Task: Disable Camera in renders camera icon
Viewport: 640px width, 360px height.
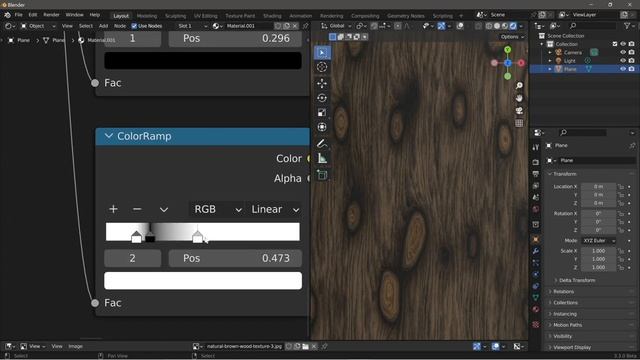Action: pos(631,53)
